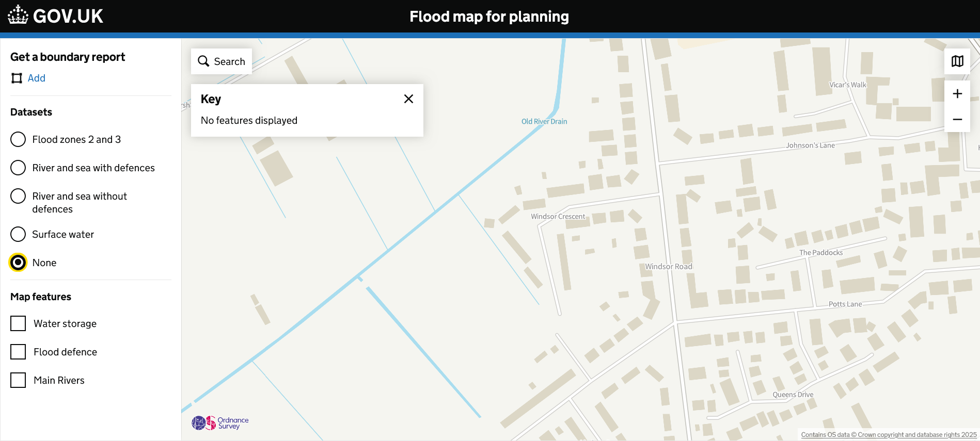Viewport: 980px width, 441px height.
Task: Select the Surface water dataset
Action: point(18,234)
